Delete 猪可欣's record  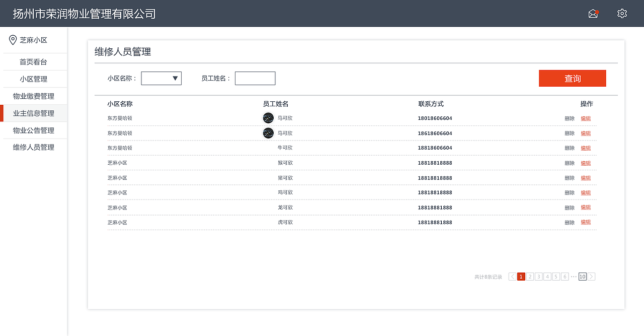(x=570, y=178)
